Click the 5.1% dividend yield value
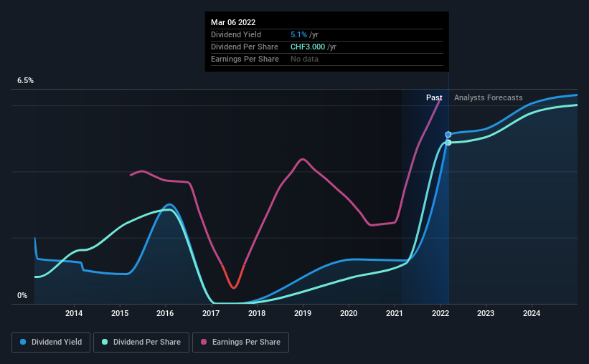Image resolution: width=589 pixels, height=364 pixels. point(298,34)
